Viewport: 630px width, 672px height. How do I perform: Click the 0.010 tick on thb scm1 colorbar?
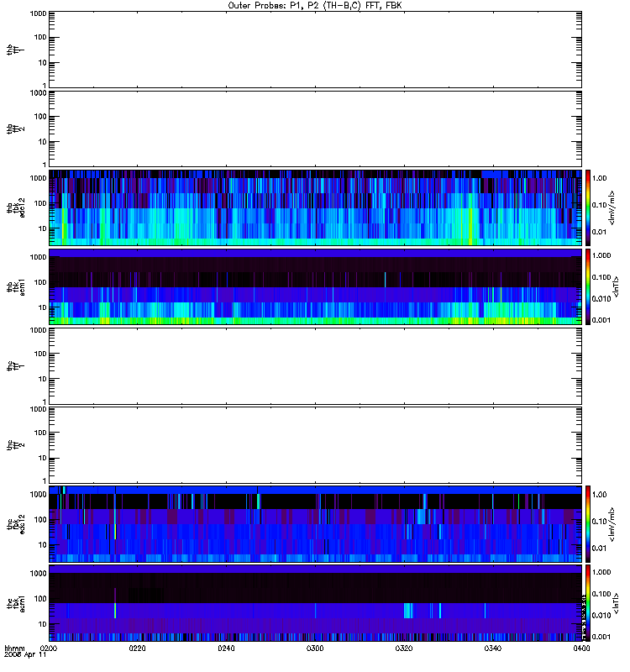(x=601, y=299)
